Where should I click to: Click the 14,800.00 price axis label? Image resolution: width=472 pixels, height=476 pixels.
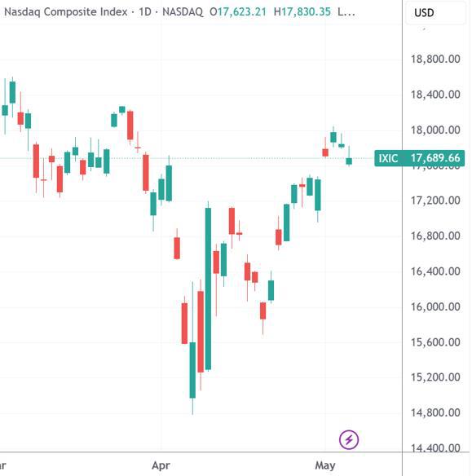tap(435, 412)
